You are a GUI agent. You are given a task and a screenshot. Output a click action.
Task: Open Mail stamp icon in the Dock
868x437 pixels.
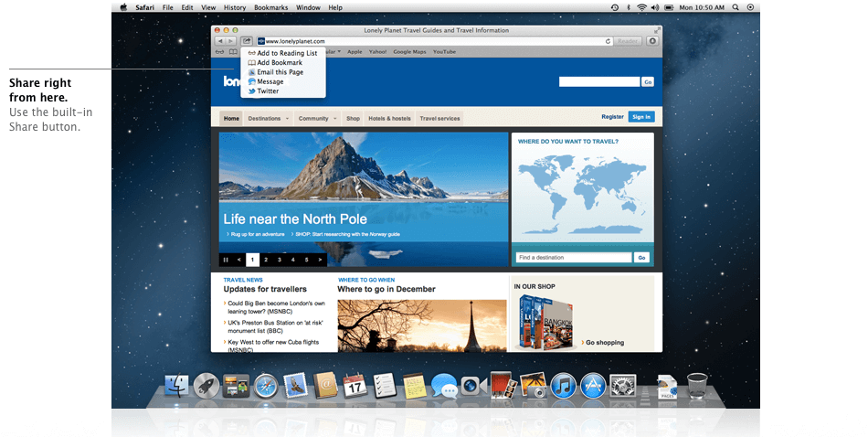coord(295,386)
